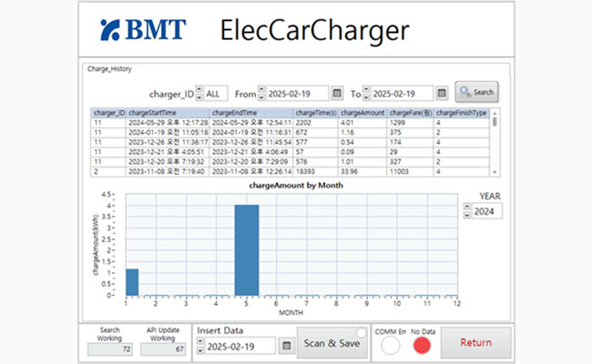Click the YEAR stepper up arrow

pyautogui.click(x=467, y=207)
